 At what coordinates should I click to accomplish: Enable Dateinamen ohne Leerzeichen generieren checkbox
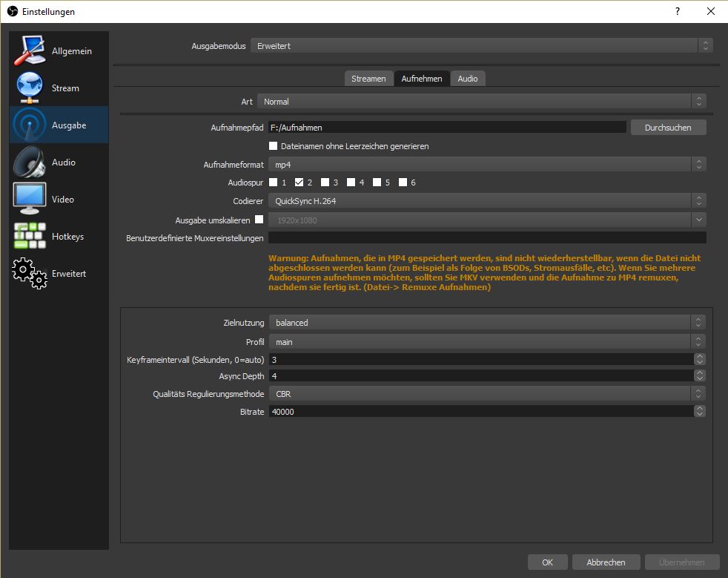[x=274, y=146]
